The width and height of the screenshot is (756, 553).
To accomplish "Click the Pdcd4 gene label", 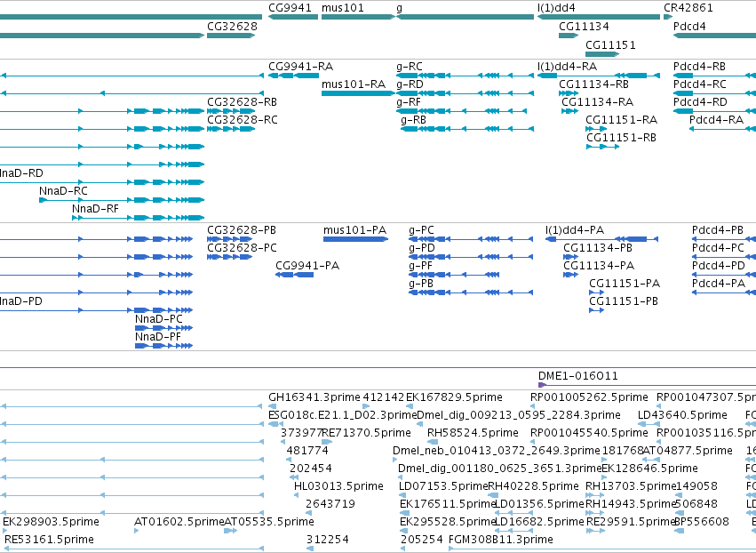I will click(689, 27).
